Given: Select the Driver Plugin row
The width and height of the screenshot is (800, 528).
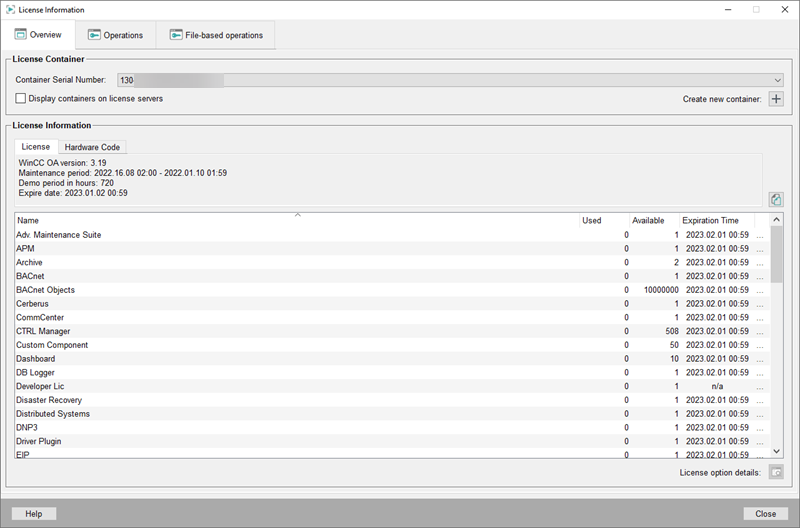Looking at the screenshot, I should (x=392, y=441).
